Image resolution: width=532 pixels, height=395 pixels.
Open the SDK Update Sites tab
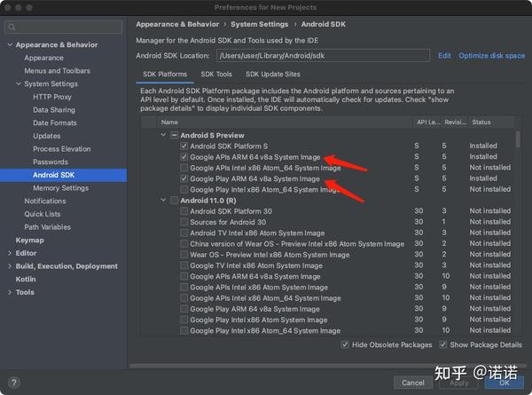click(273, 75)
